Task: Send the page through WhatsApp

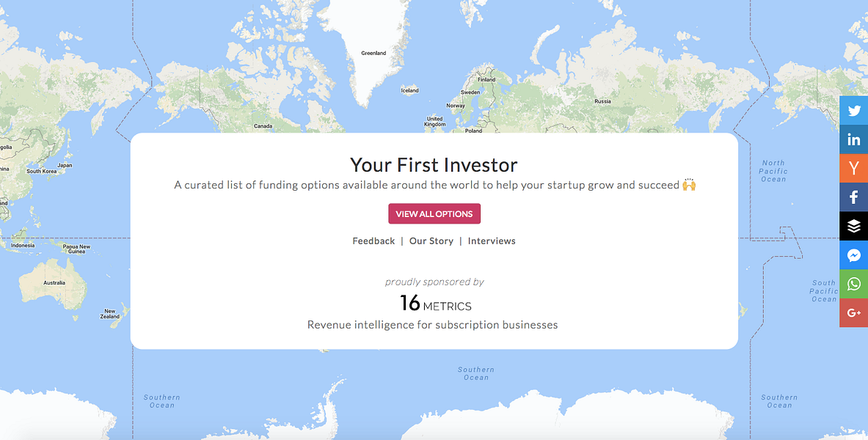Action: point(853,284)
